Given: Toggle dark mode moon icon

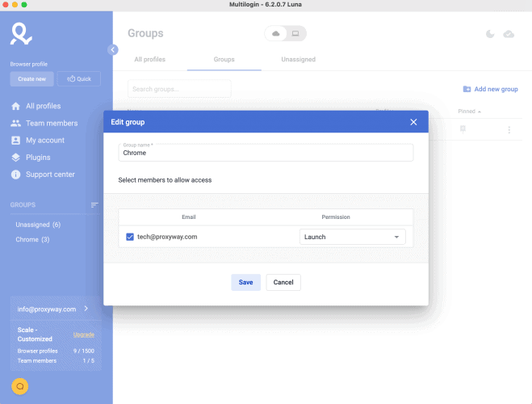Looking at the screenshot, I should pos(490,34).
